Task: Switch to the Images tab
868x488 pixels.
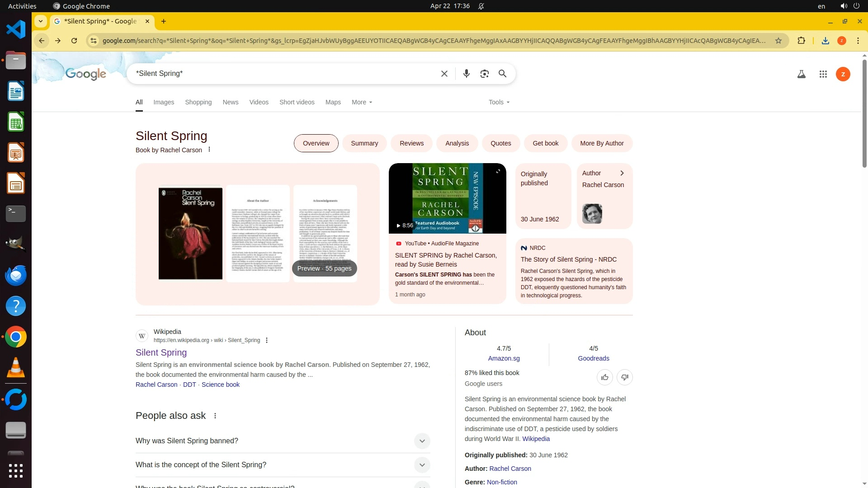Action: click(164, 102)
